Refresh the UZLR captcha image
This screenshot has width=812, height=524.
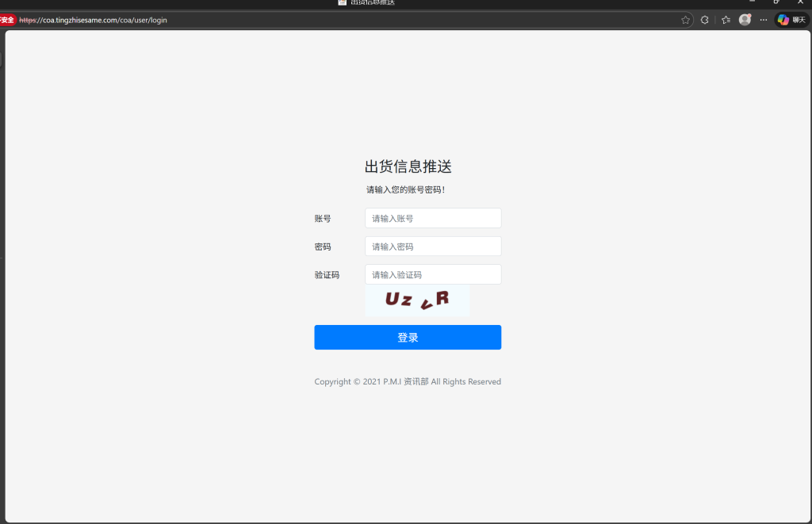tap(417, 300)
